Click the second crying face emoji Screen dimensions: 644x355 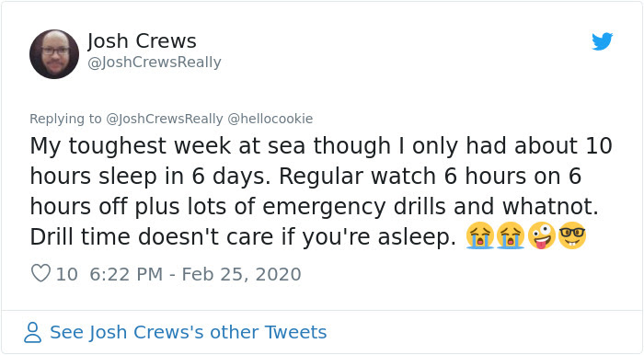point(511,236)
